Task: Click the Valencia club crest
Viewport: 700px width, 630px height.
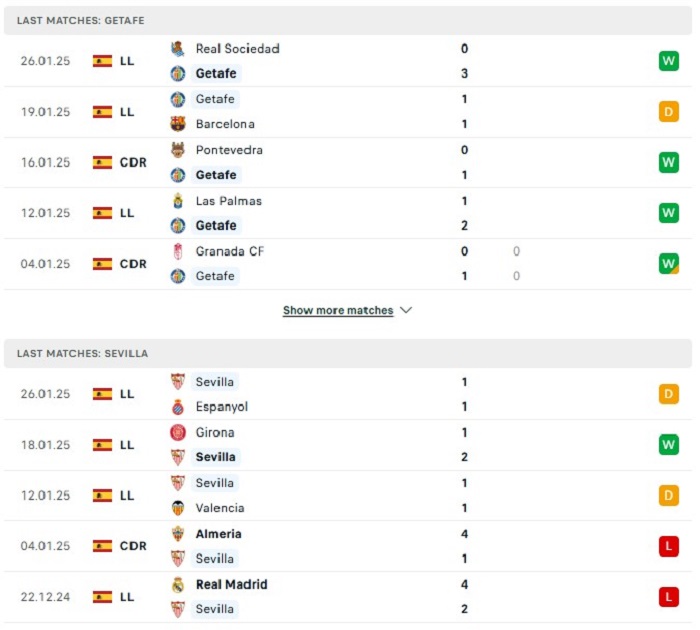Action: coord(178,508)
